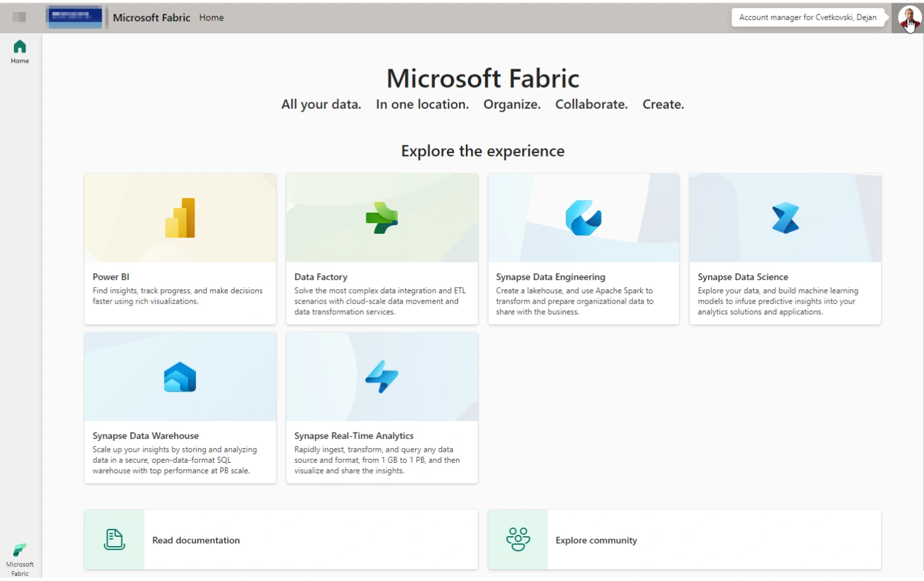Click the Account manager for Cvetkovski tooltip
This screenshot has height=581, width=924.
pyautogui.click(x=808, y=18)
